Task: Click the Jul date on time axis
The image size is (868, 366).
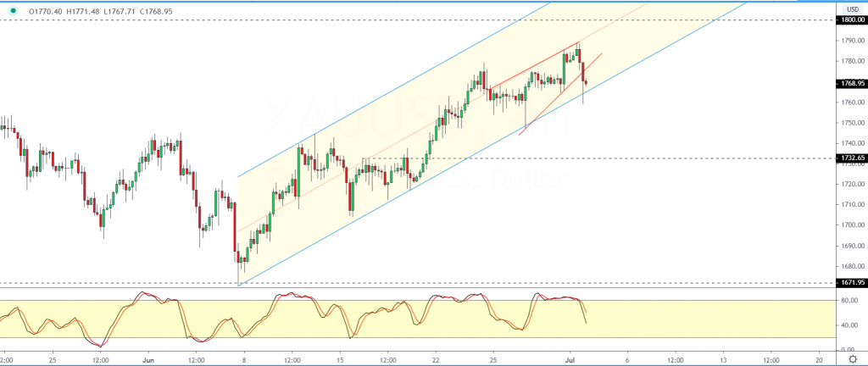Action: (570, 358)
